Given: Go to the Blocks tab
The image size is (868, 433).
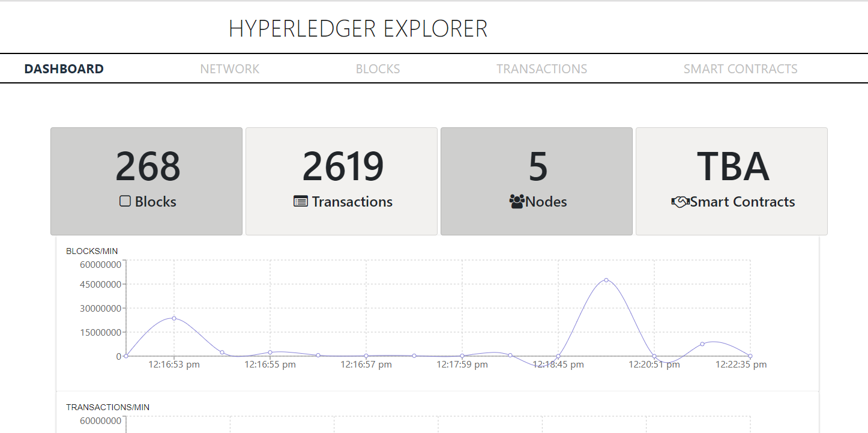Looking at the screenshot, I should click(378, 69).
